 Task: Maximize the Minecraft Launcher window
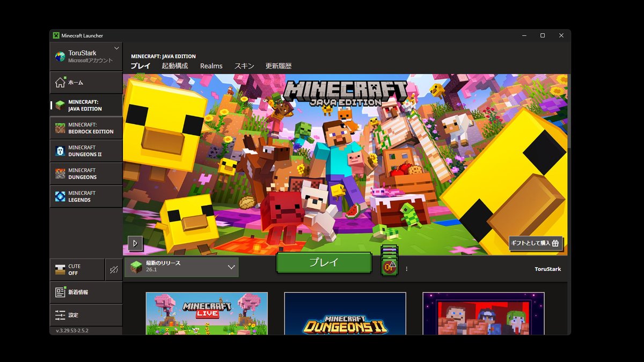tap(543, 35)
